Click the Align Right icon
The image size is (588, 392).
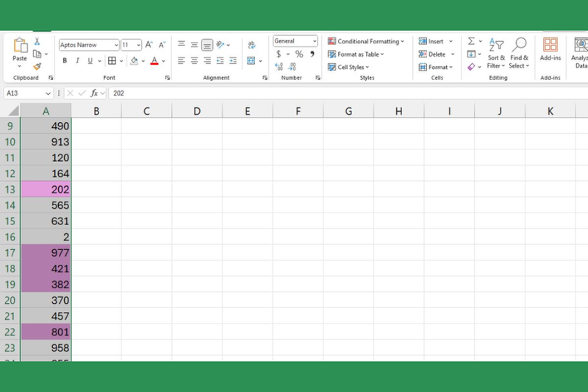click(x=207, y=60)
